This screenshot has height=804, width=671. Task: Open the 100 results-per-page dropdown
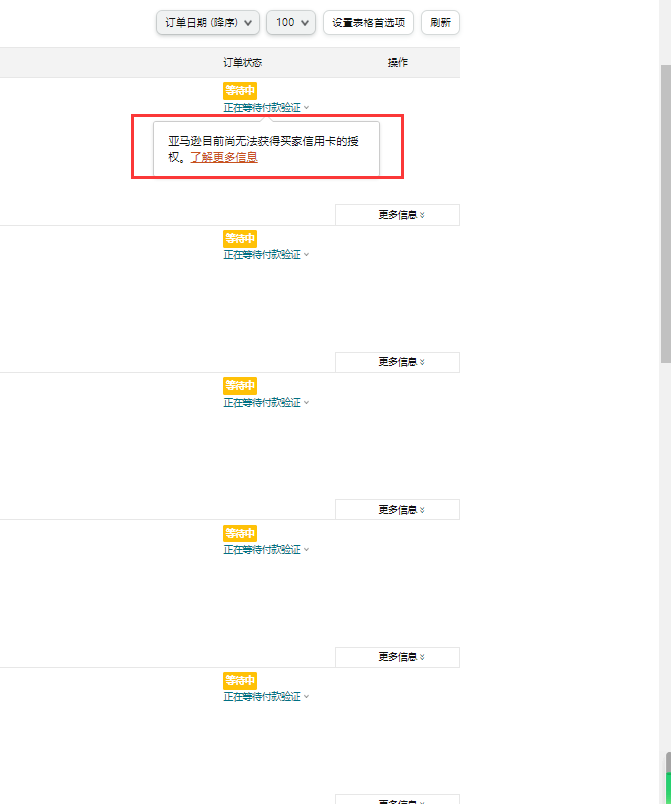point(291,23)
